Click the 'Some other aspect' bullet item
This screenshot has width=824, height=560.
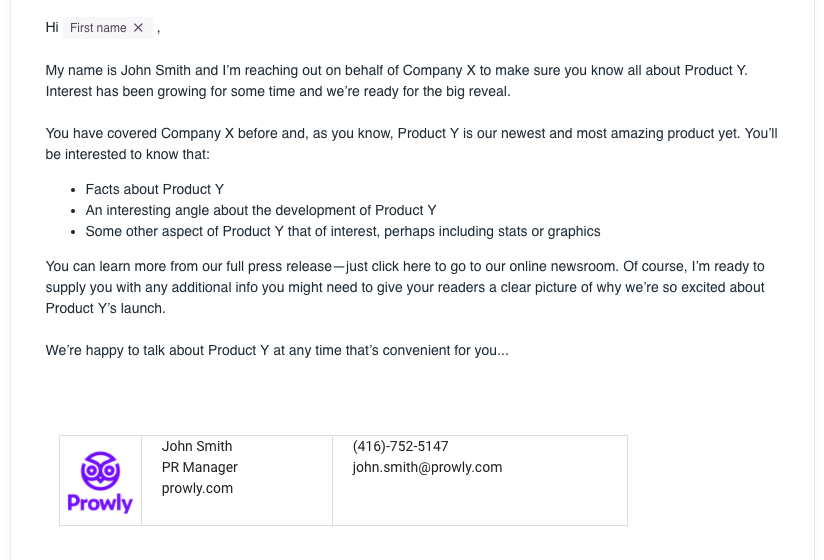click(x=342, y=231)
